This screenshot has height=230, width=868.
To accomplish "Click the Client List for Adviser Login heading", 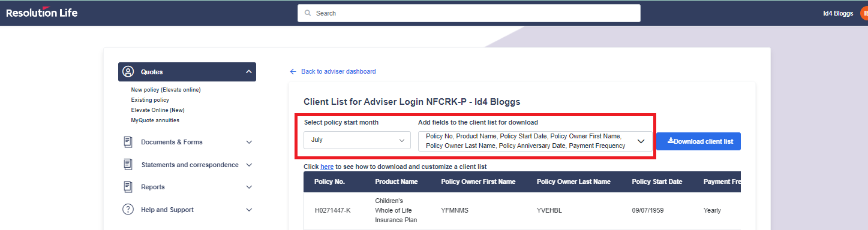I will point(412,102).
